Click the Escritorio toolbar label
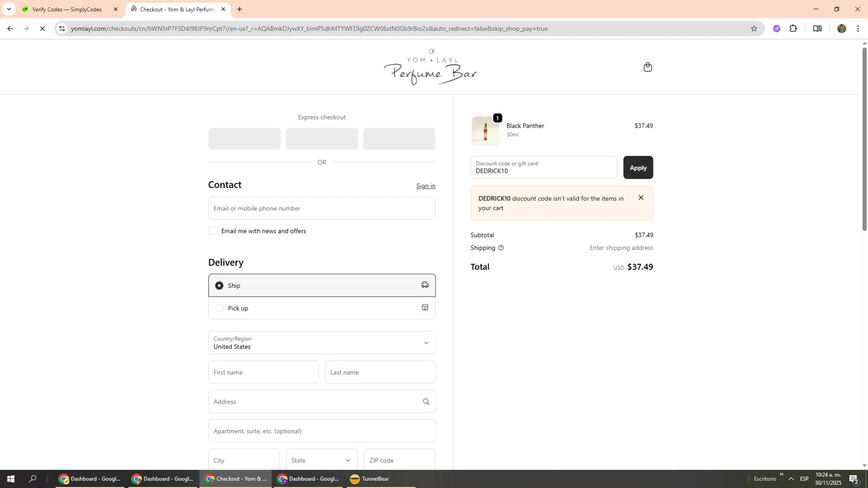Screen dimensions: 868x488 point(765,479)
